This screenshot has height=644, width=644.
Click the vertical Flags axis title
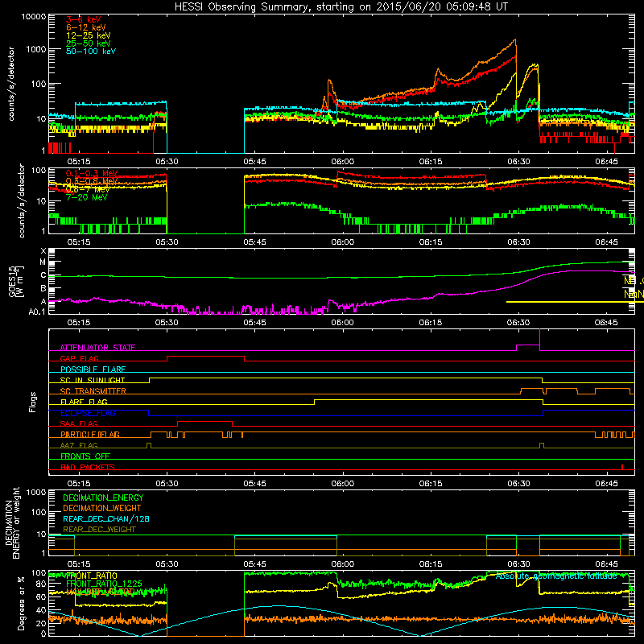[33, 402]
